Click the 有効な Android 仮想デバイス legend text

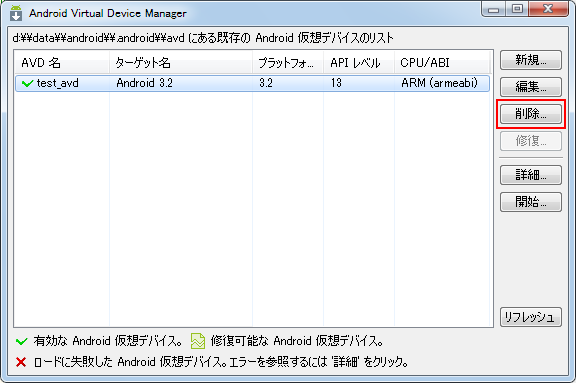(108, 341)
